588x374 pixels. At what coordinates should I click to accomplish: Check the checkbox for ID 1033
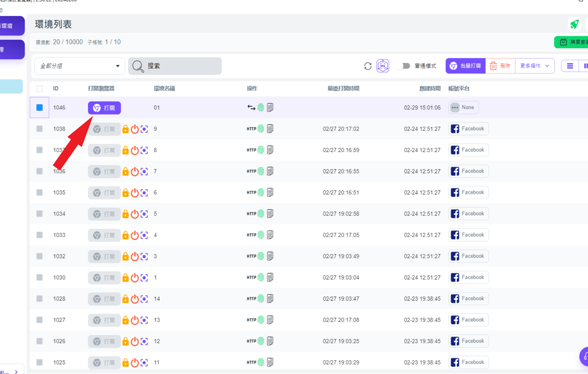pos(39,235)
